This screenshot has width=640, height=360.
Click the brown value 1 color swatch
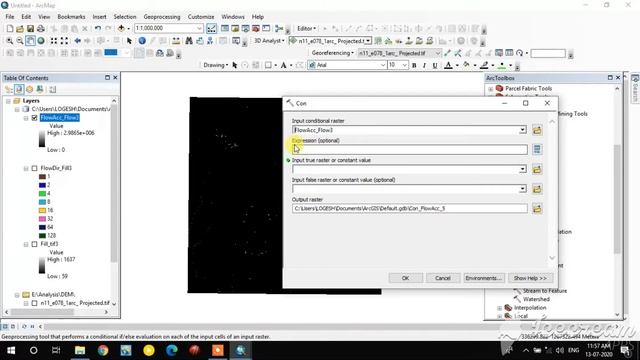[42, 177]
